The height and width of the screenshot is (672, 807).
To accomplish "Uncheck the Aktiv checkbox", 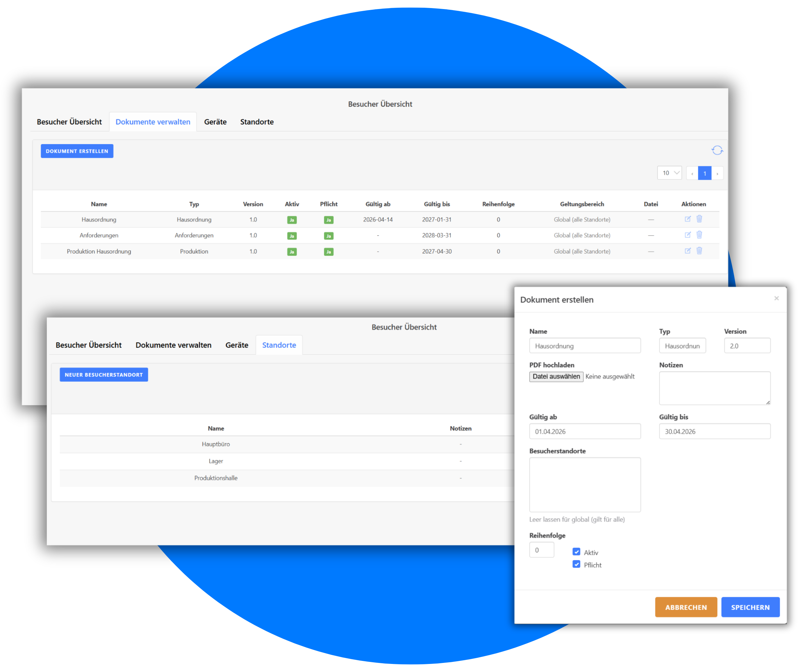I will (x=576, y=552).
